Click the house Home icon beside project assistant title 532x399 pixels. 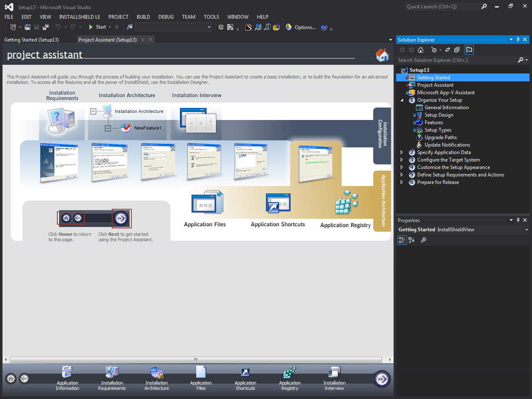coord(382,55)
